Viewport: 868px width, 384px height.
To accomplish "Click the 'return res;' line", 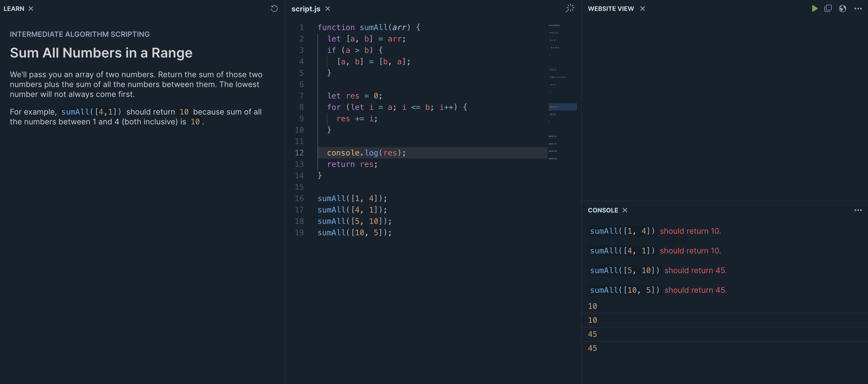I will tap(352, 164).
